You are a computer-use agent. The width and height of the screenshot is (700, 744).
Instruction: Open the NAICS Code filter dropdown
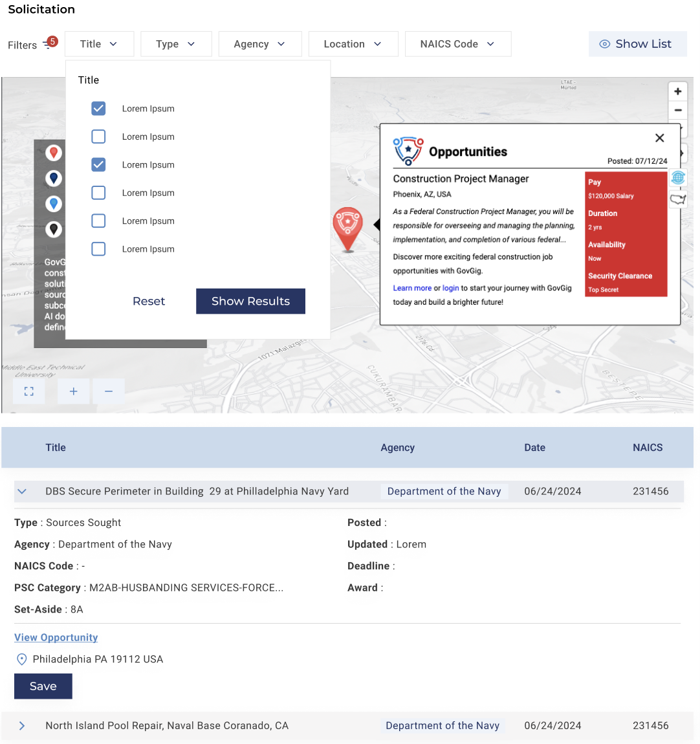(457, 44)
